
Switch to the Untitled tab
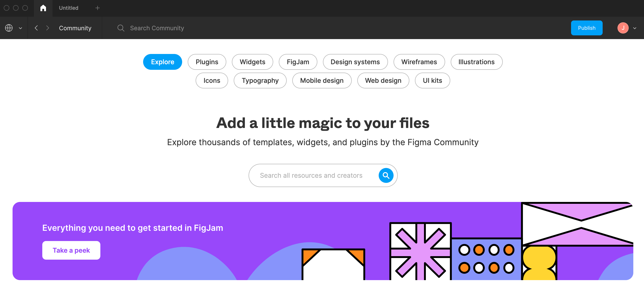coord(69,8)
